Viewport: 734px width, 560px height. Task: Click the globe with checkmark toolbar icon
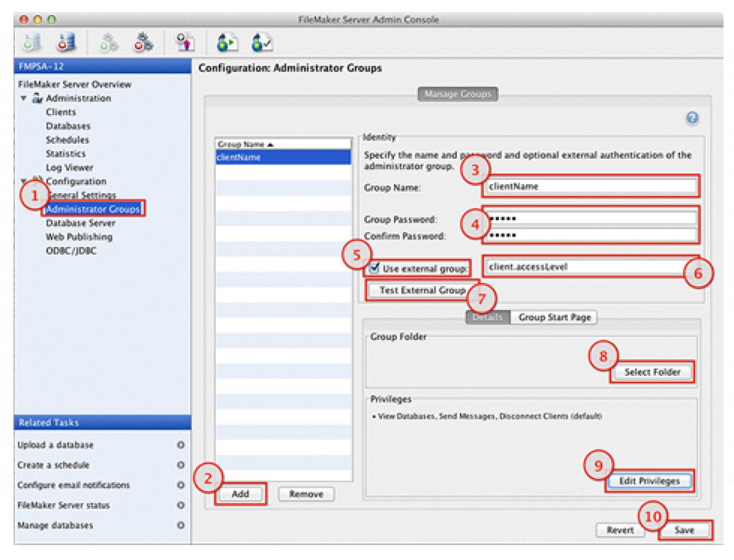(x=262, y=42)
